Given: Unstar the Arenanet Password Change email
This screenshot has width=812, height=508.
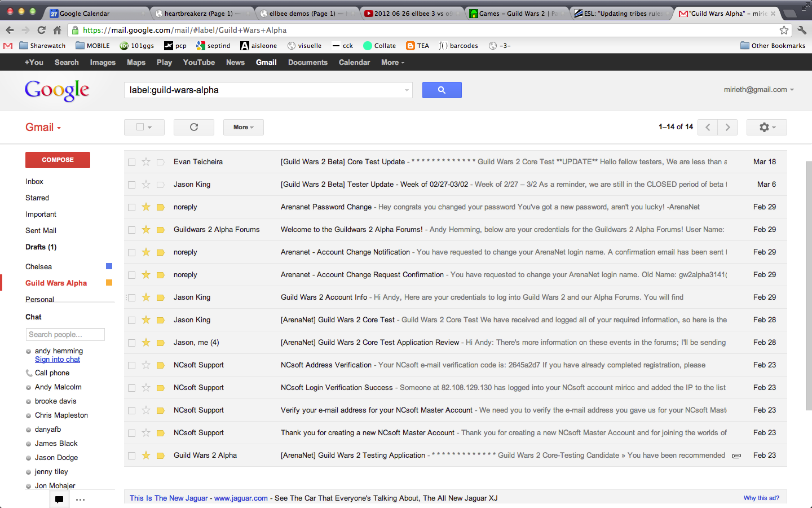Looking at the screenshot, I should pos(146,207).
